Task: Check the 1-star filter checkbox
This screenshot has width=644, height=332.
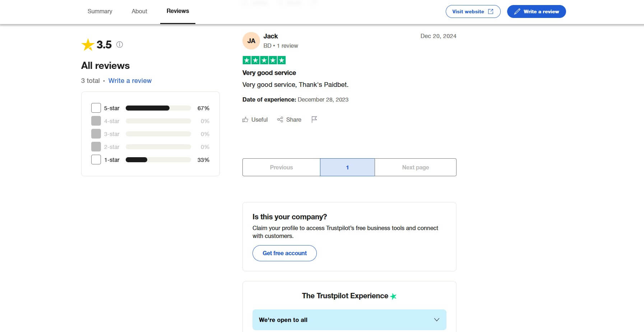Action: (96, 160)
